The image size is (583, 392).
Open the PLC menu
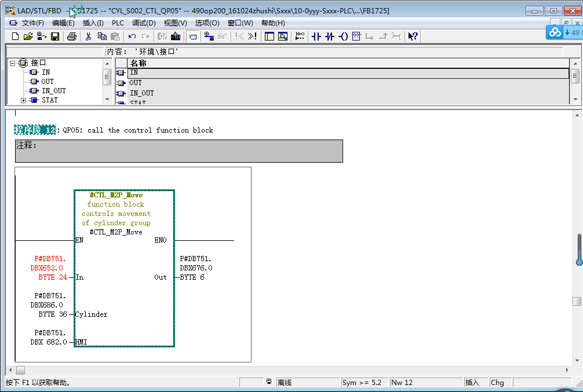[x=118, y=23]
